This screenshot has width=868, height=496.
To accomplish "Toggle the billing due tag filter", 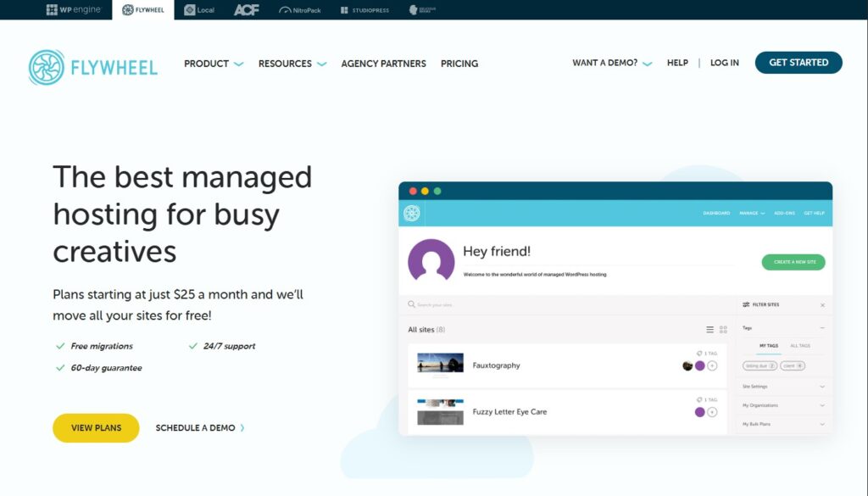I will pos(759,366).
